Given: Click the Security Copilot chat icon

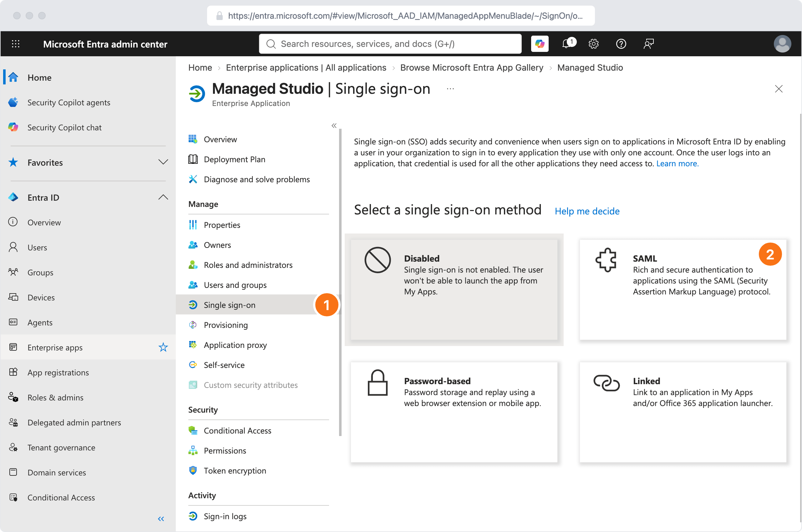Looking at the screenshot, I should 13,127.
